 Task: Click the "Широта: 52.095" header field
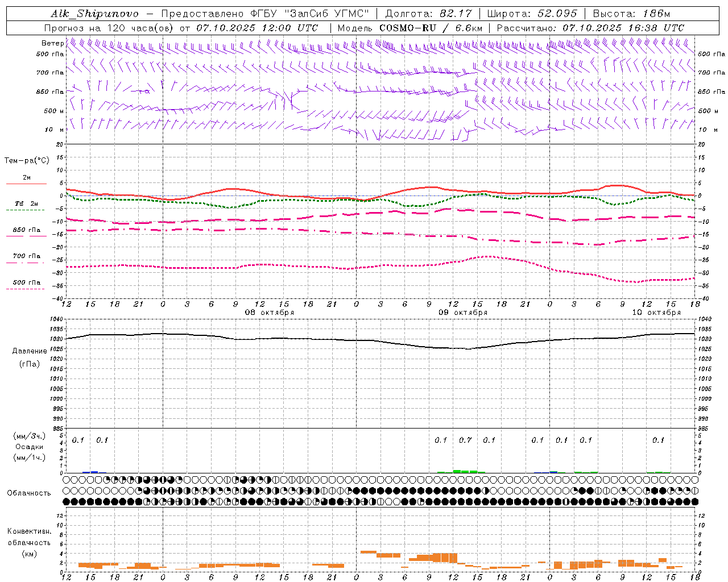tap(532, 14)
